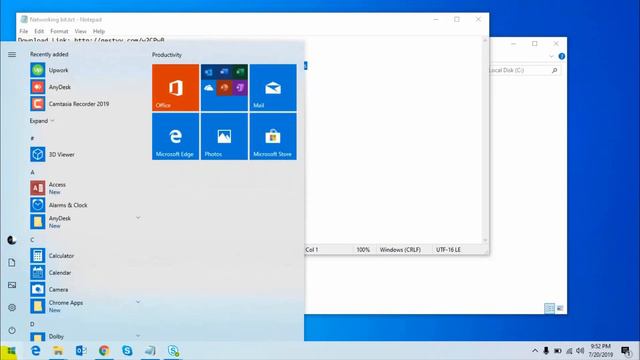Viewport: 640px width, 360px height.
Task: Expand the Dolby folder
Action: pos(138,336)
